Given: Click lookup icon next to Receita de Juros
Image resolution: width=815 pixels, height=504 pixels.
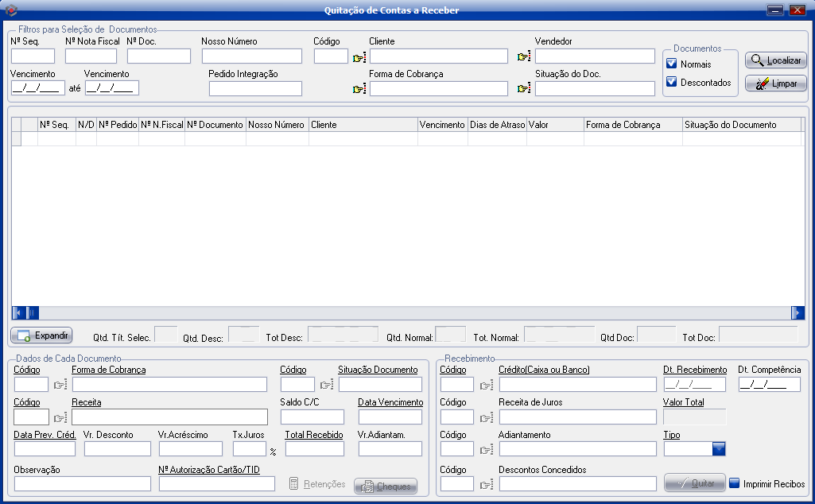Looking at the screenshot, I should tap(486, 418).
